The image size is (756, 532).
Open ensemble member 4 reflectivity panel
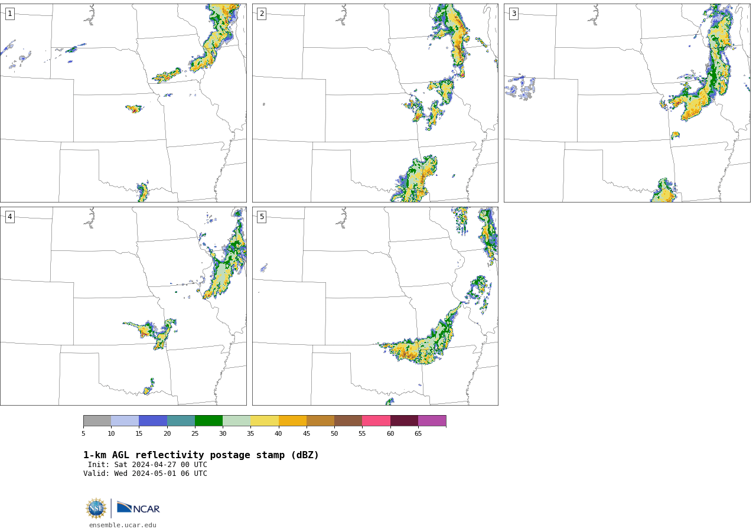coord(123,306)
